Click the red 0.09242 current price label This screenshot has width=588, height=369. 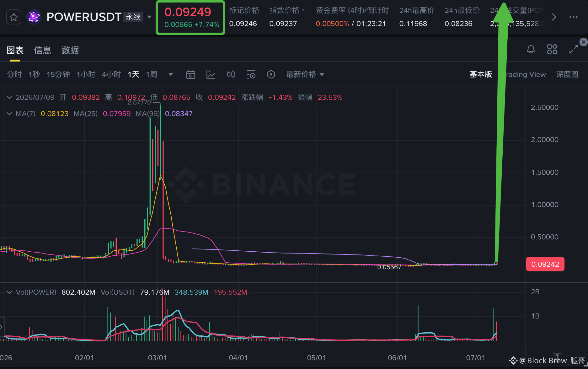[545, 264]
